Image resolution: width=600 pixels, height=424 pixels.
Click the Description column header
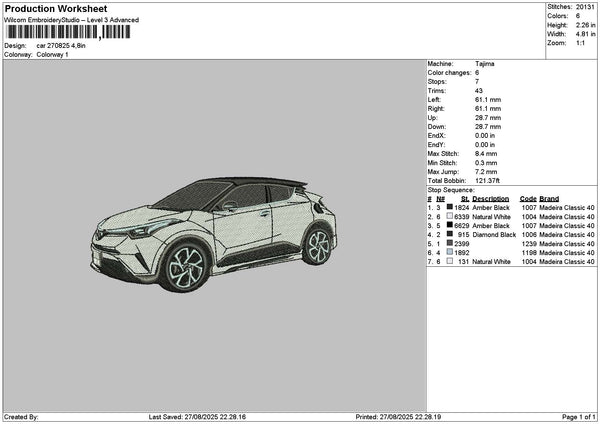pyautogui.click(x=491, y=198)
